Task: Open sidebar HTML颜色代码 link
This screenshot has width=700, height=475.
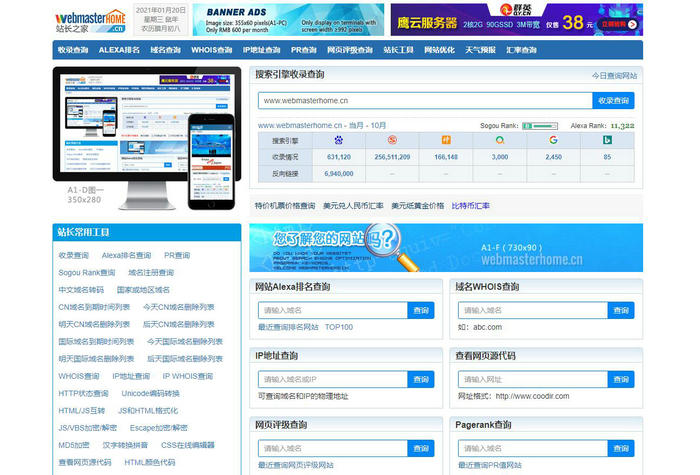Action: pos(150,462)
